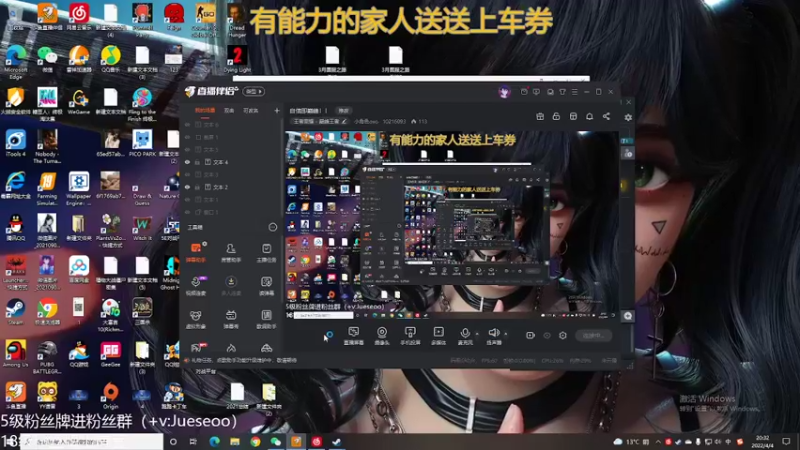This screenshot has height=450, width=800.
Task: Hide the 文本 2 layer
Action: click(x=187, y=187)
